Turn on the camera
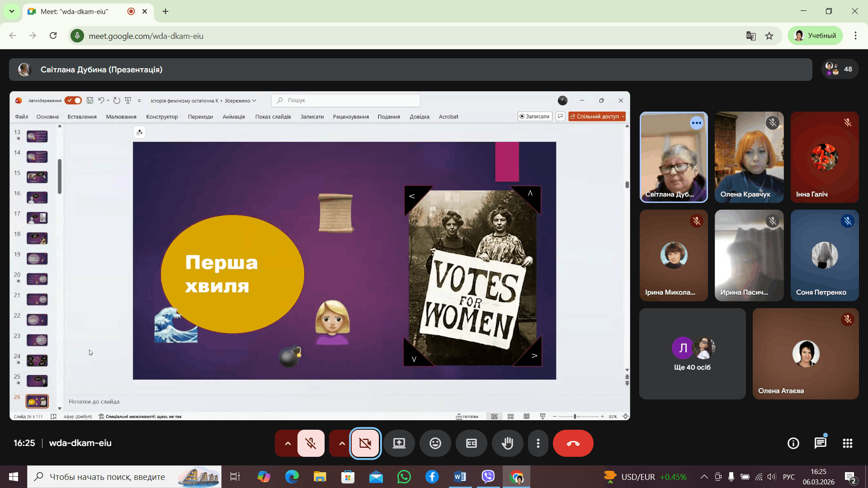 click(x=365, y=443)
